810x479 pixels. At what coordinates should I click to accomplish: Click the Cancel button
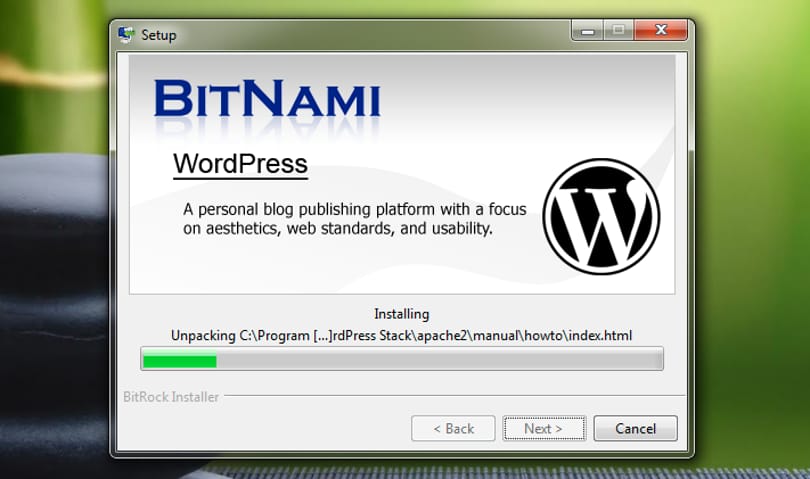point(635,428)
